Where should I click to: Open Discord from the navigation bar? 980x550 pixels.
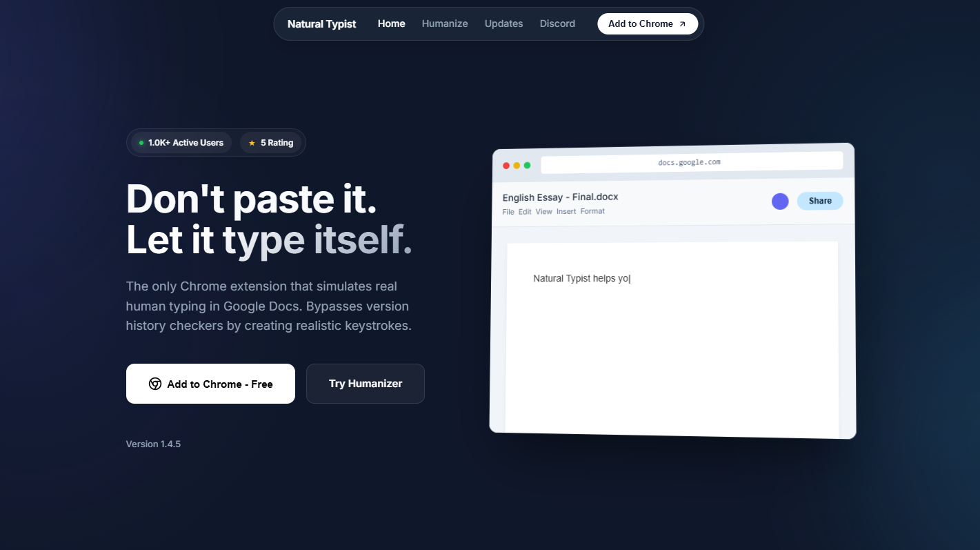[557, 23]
